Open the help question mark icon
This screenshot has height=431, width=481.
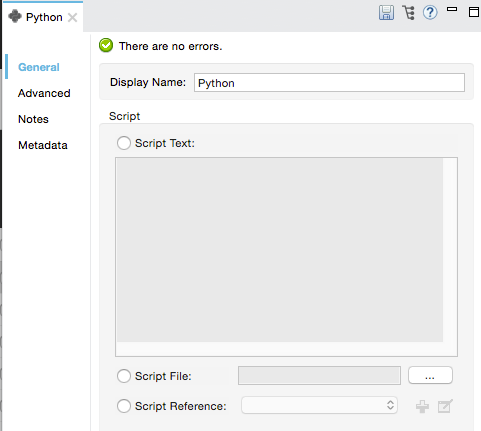pos(430,13)
